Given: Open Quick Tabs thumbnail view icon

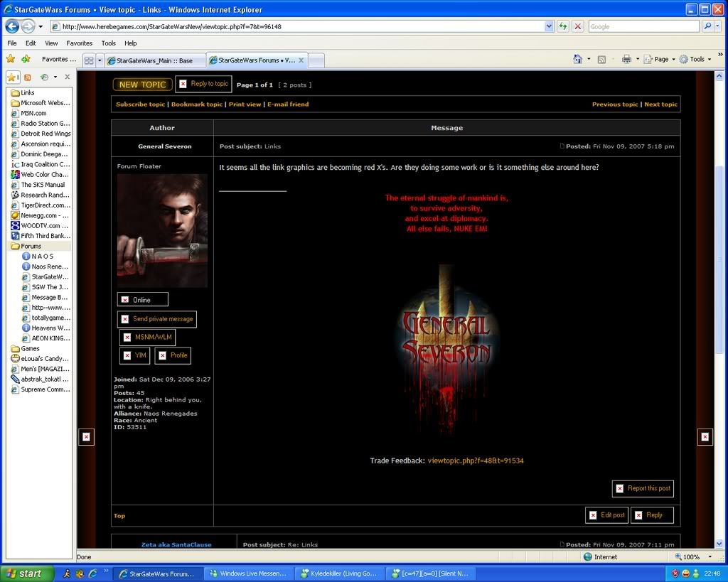Looking at the screenshot, I should pyautogui.click(x=89, y=60).
